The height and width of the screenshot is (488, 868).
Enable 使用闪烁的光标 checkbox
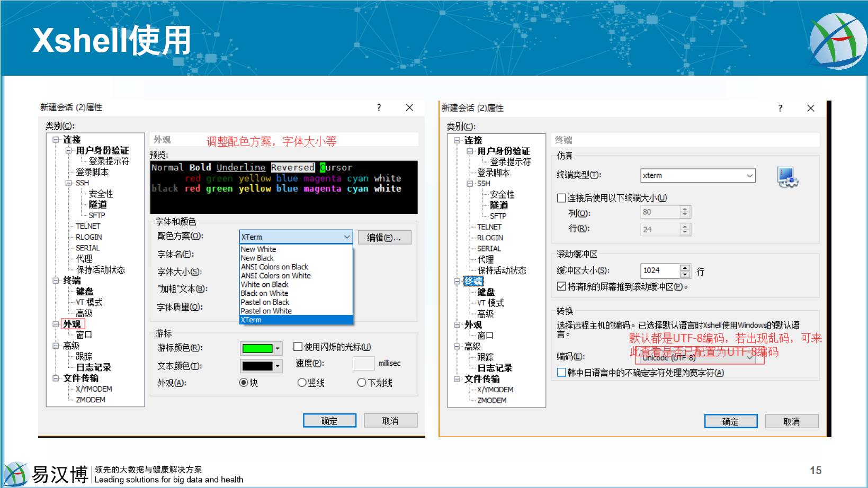(298, 347)
